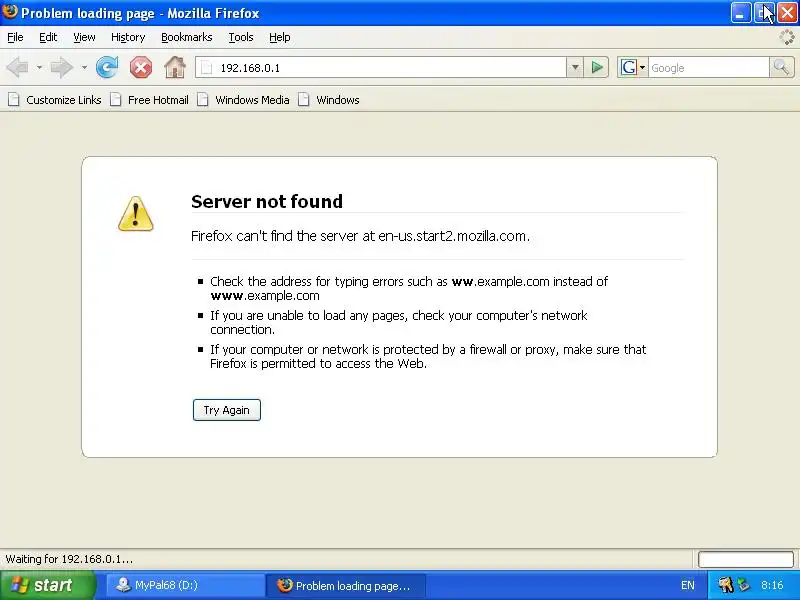
Task: Open the Edit menu
Action: 48,37
